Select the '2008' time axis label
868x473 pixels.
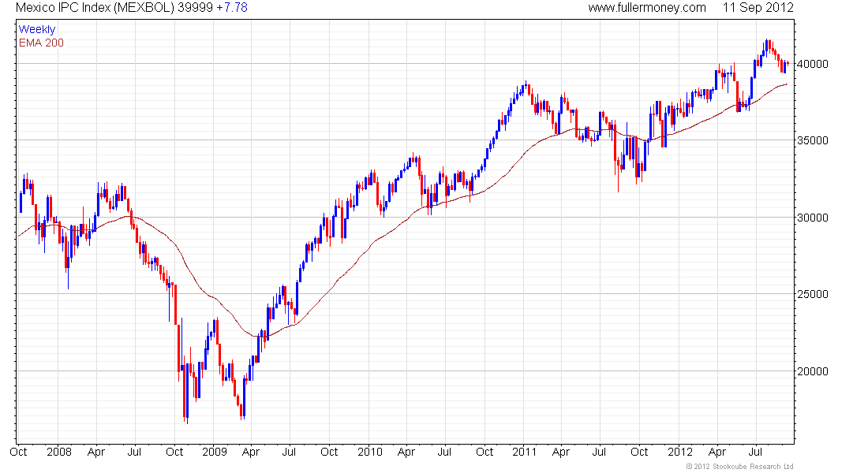pos(59,452)
